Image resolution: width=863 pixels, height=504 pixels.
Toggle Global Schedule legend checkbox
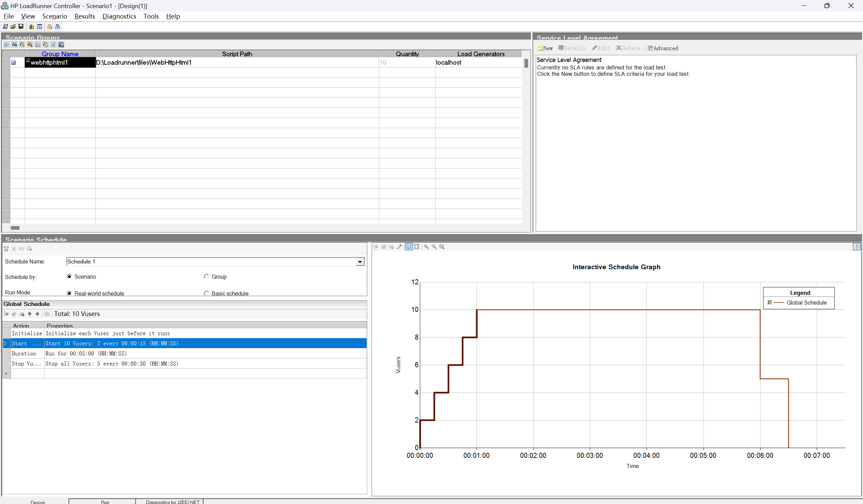[770, 303]
